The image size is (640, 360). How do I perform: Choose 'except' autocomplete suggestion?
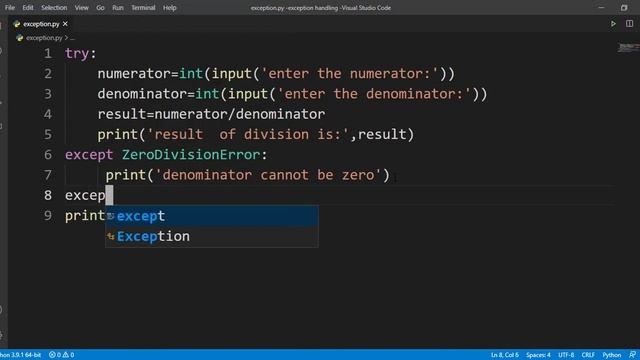click(x=212, y=216)
